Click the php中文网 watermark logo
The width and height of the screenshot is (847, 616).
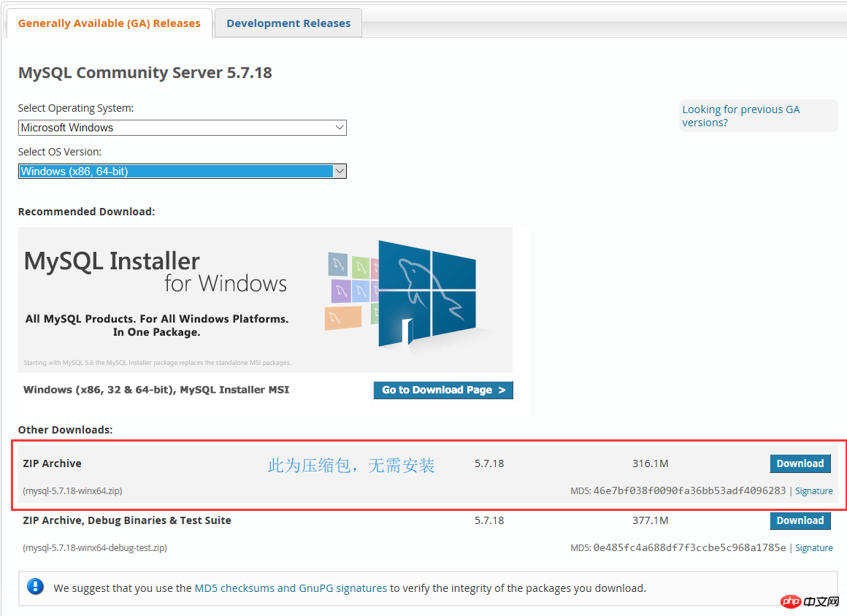pos(809,601)
